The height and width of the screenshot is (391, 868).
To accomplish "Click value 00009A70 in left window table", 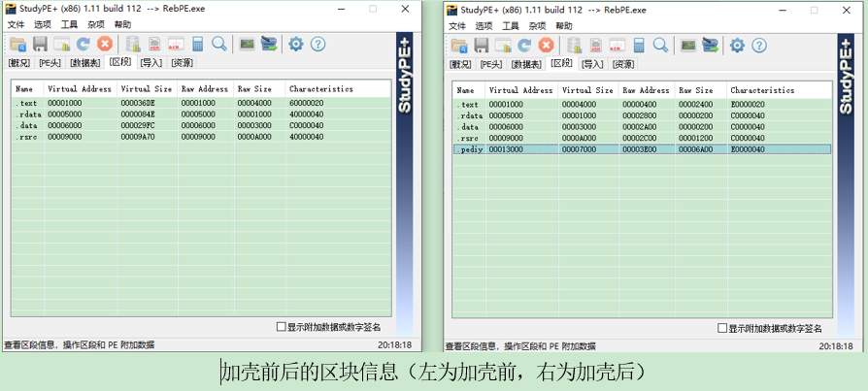I will point(138,137).
